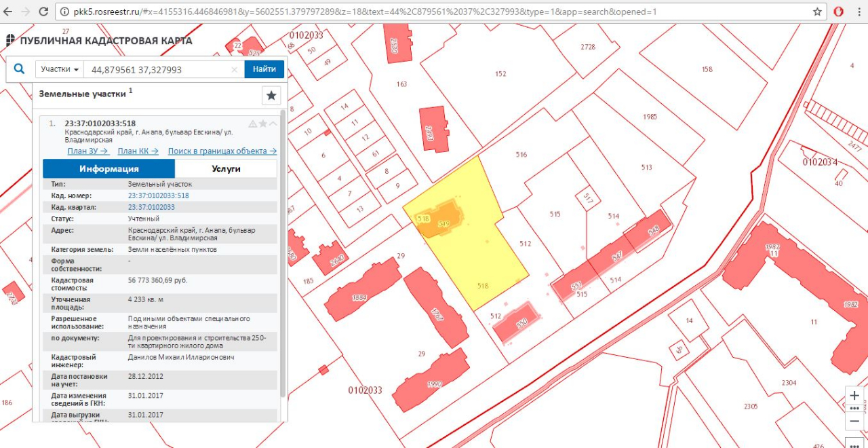
Task: Bookmark page with browser star icon
Action: pos(818,12)
